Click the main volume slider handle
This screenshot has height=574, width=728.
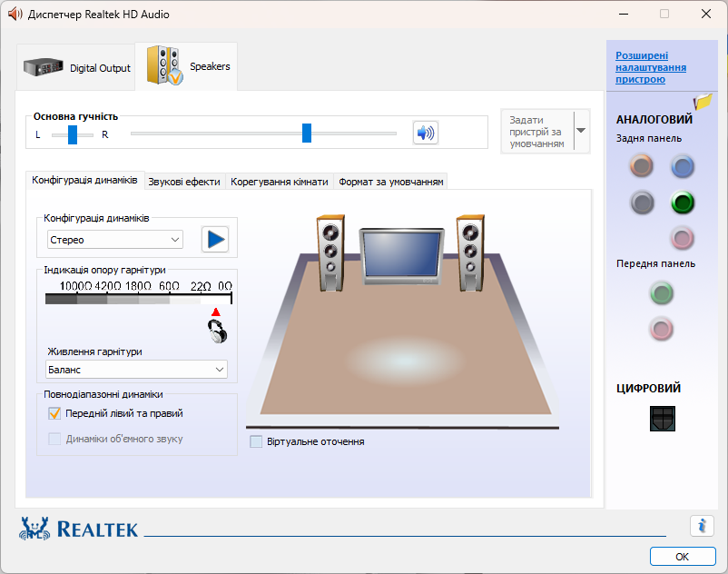(307, 134)
